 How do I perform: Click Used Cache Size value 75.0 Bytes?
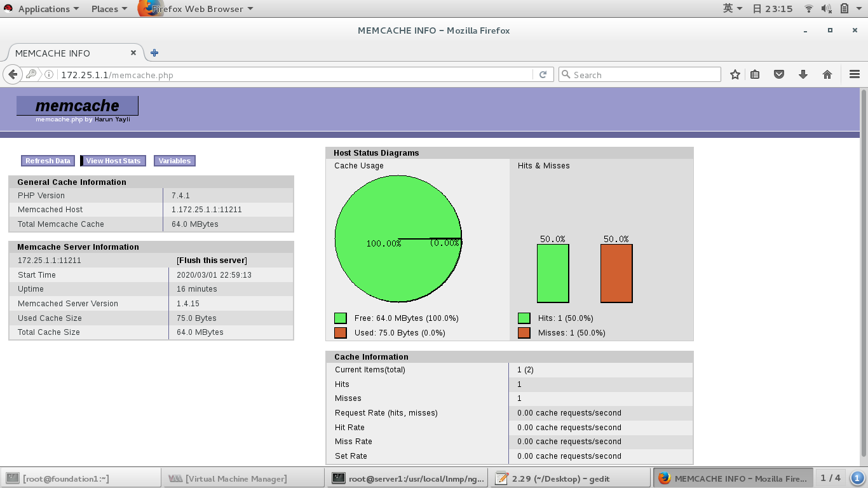(x=196, y=318)
